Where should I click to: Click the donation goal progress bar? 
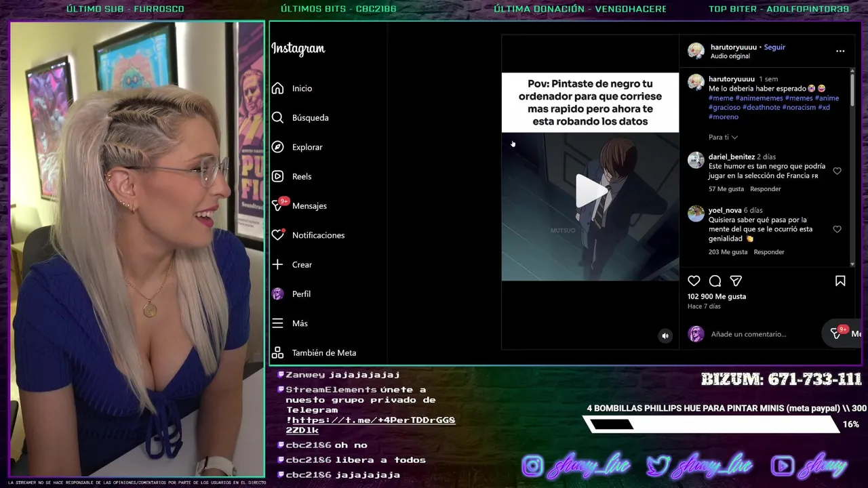[x=712, y=424]
